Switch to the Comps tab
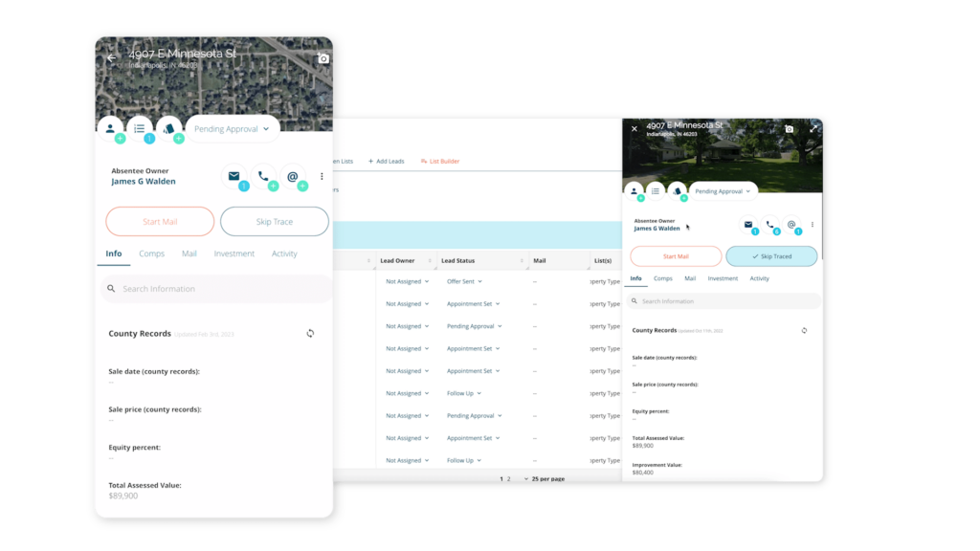 151,253
